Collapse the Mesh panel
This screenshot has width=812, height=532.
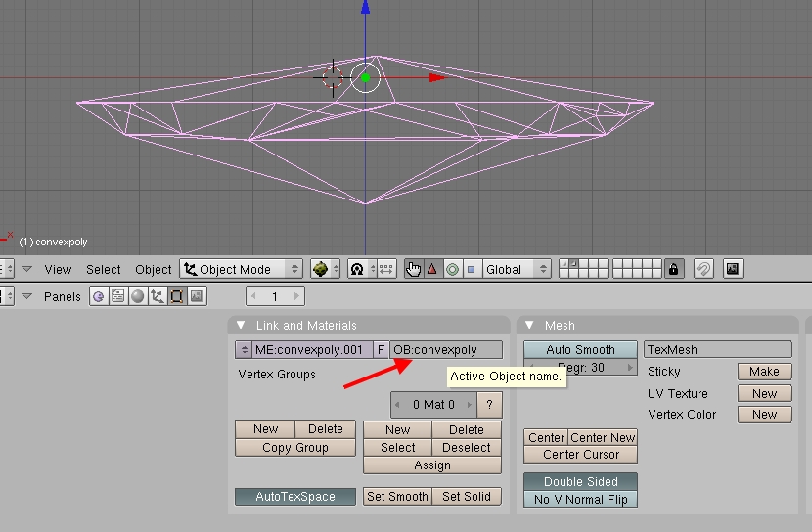[529, 325]
